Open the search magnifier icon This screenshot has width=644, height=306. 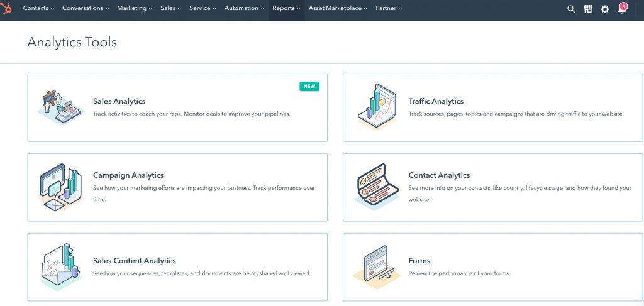571,9
